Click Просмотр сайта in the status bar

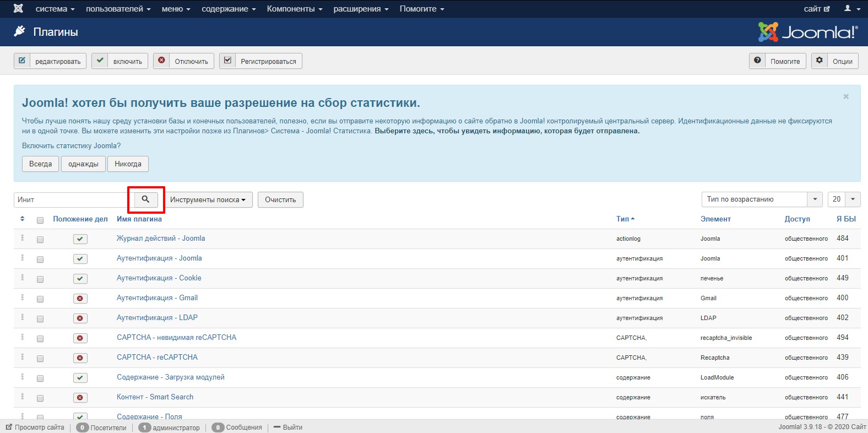coord(35,427)
